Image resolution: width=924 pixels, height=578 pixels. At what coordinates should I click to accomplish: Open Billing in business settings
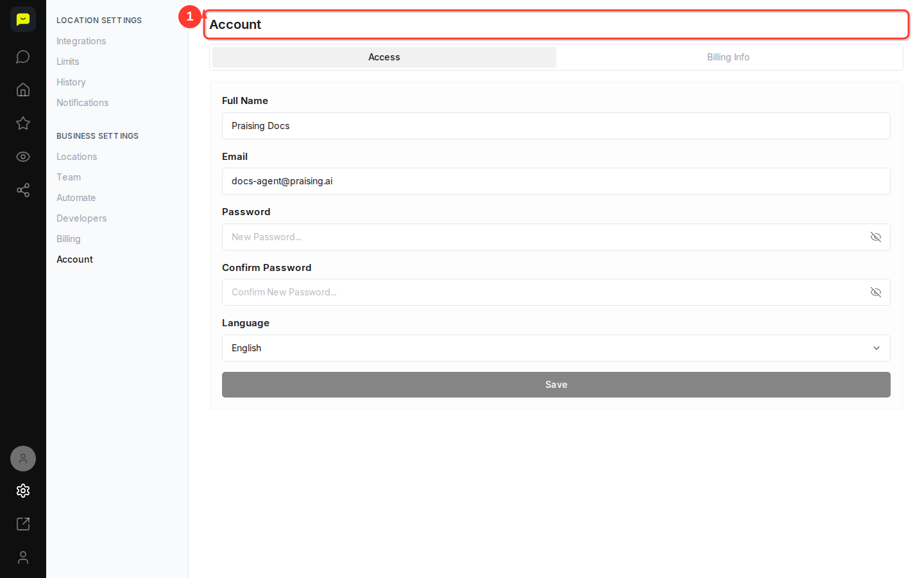(x=68, y=239)
